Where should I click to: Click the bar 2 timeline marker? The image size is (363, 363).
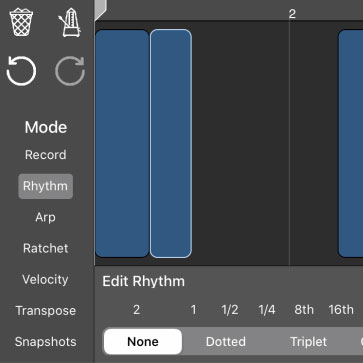(x=292, y=14)
